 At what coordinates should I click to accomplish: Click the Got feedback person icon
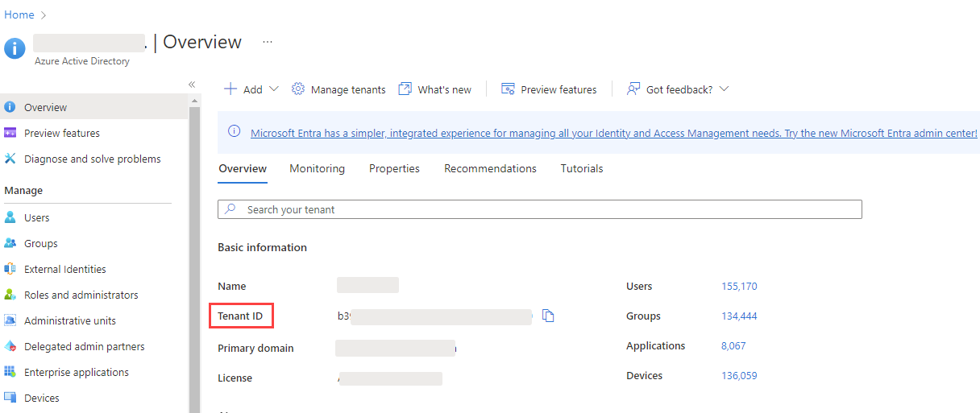coord(633,89)
